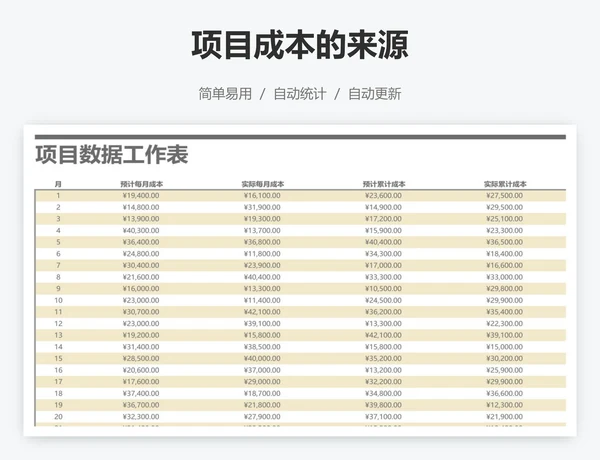600x460 pixels.
Task: Pick ¥13,900.00 in month 3 预计每月成本
Action: [x=141, y=219]
